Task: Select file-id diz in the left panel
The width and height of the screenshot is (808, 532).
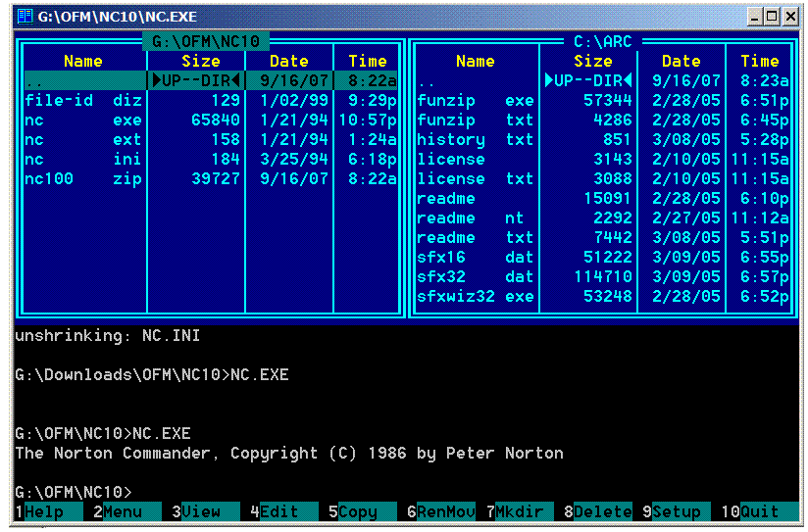Action: click(211, 100)
